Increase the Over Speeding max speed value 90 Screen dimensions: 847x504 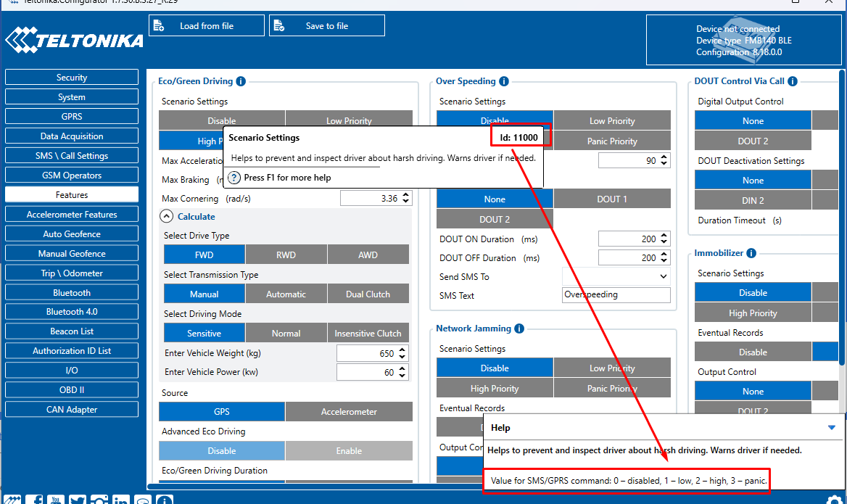[664, 157]
